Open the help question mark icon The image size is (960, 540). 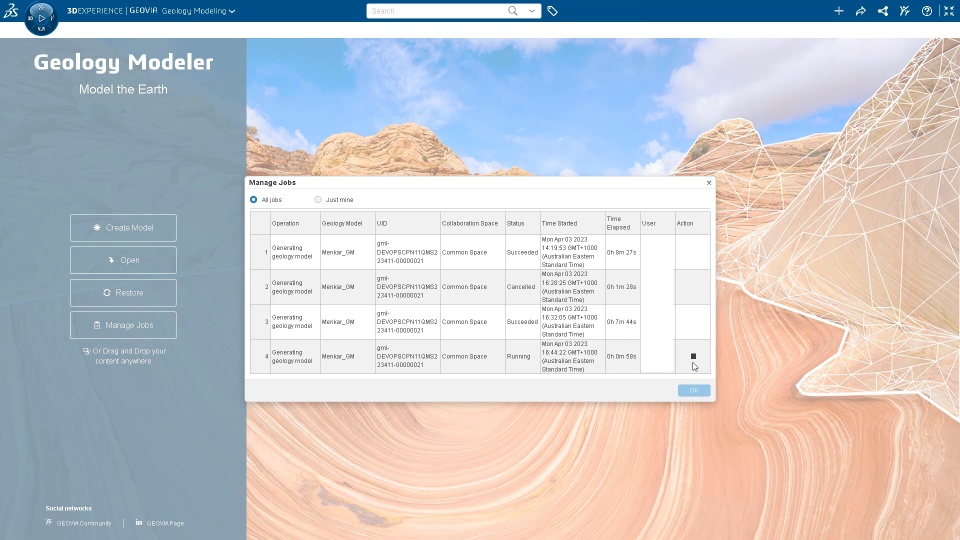pos(927,11)
